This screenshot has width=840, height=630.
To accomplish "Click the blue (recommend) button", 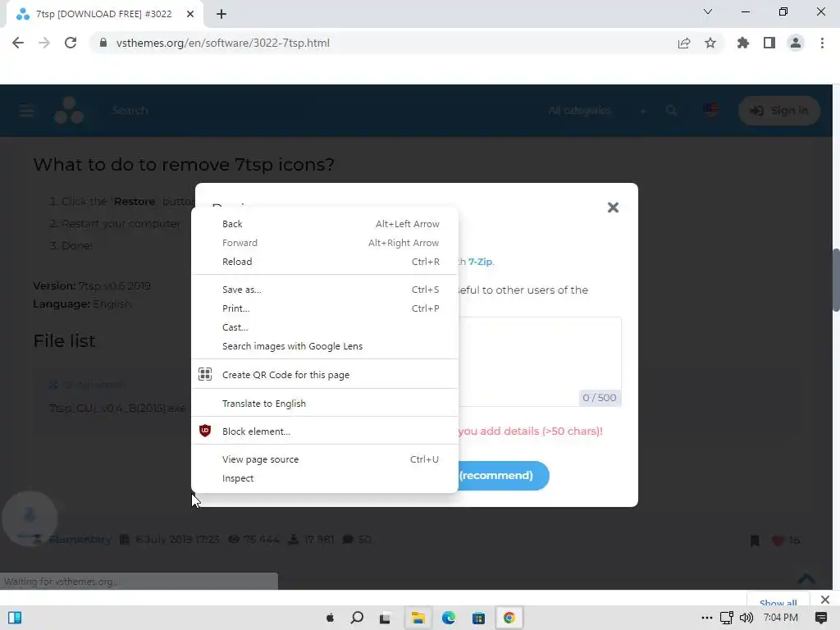I will (x=504, y=476).
